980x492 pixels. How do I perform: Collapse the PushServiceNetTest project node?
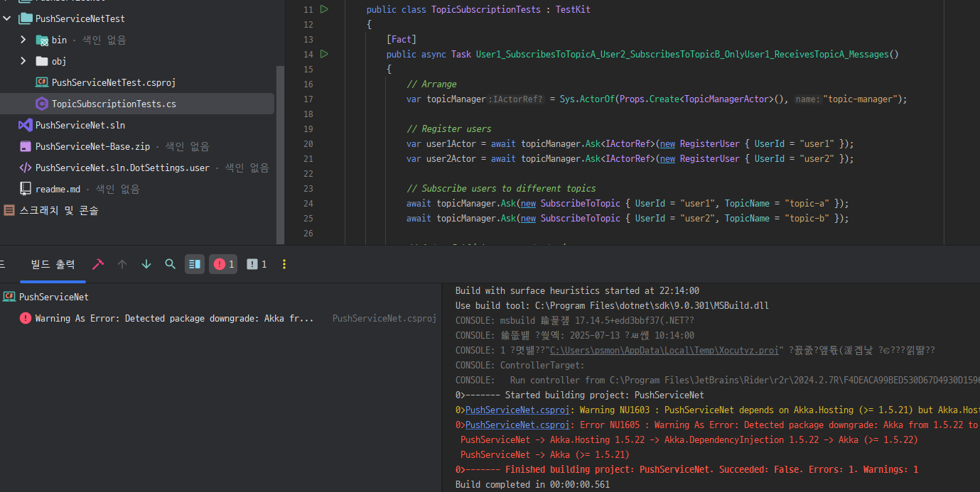(x=7, y=18)
